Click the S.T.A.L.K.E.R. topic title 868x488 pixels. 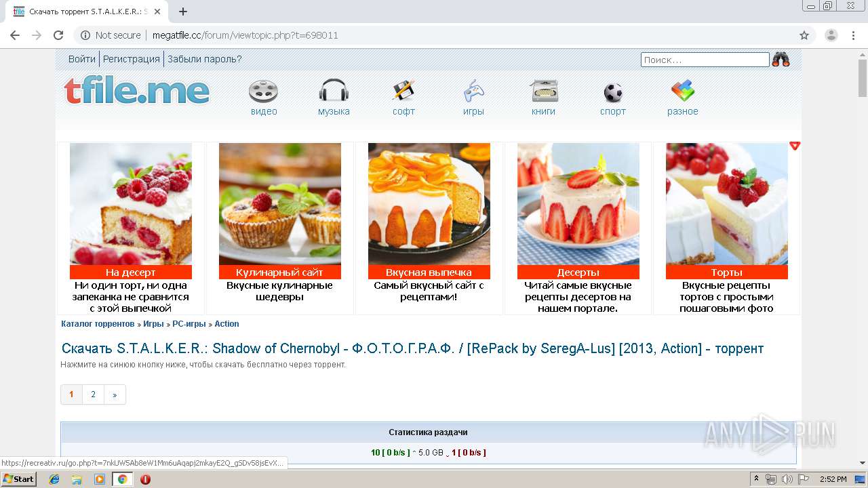pyautogui.click(x=412, y=348)
